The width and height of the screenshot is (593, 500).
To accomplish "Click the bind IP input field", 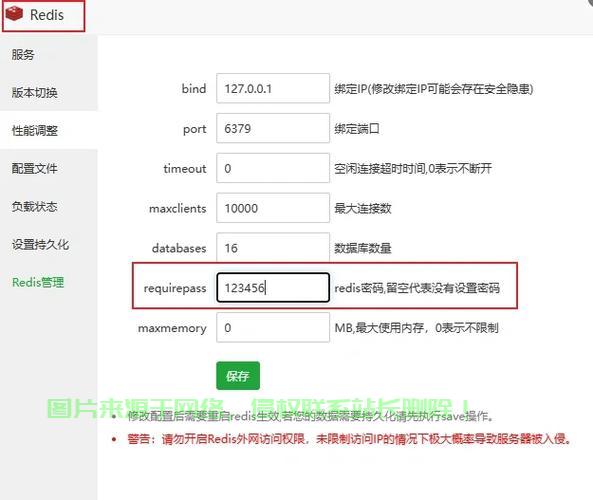I will [x=273, y=89].
